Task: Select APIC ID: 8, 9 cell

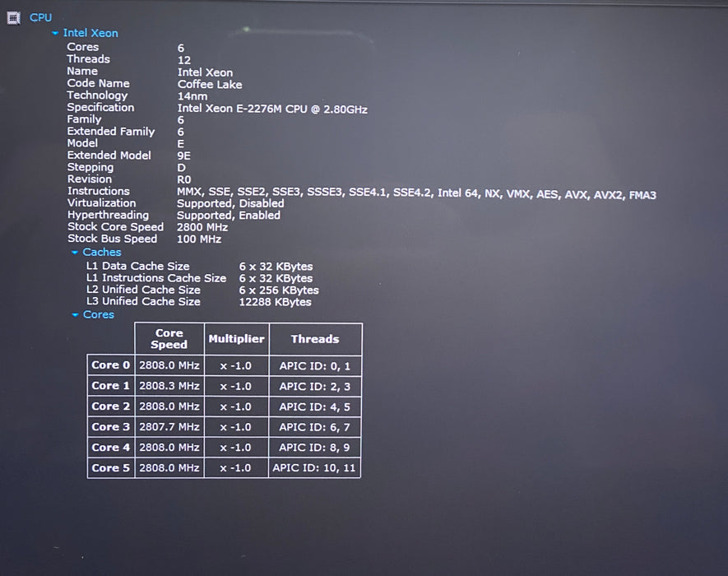Action: click(315, 448)
